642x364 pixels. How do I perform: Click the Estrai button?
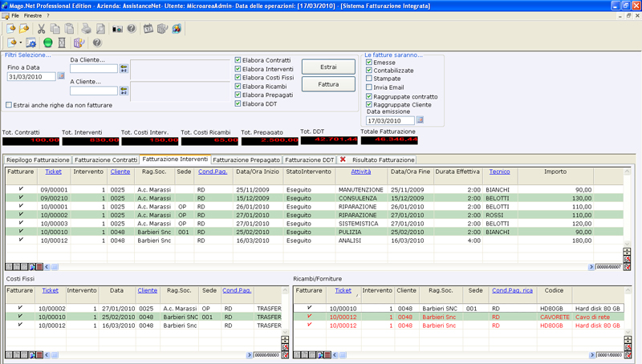(x=328, y=67)
